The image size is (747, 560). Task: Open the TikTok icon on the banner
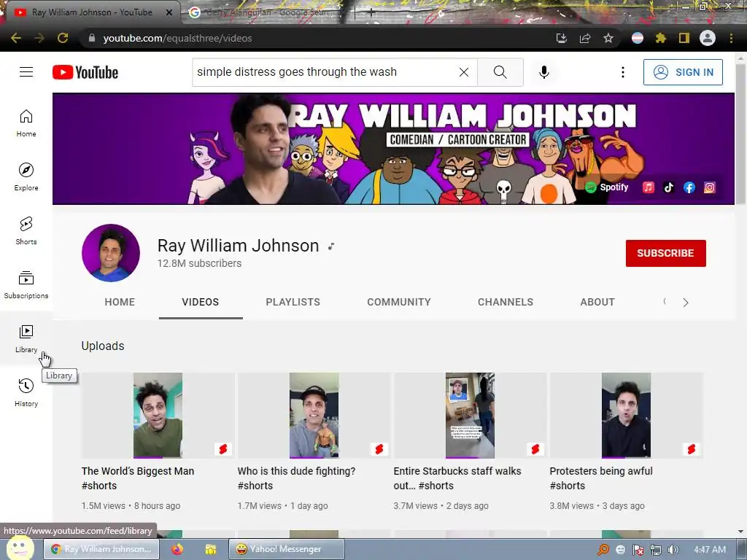(669, 187)
